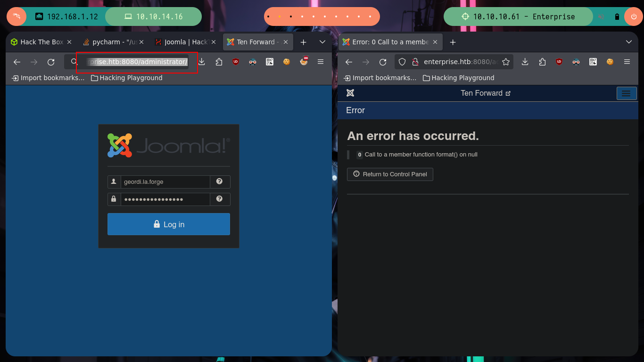The height and width of the screenshot is (362, 644).
Task: Open QR code extension in left browser window
Action: pos(270,62)
